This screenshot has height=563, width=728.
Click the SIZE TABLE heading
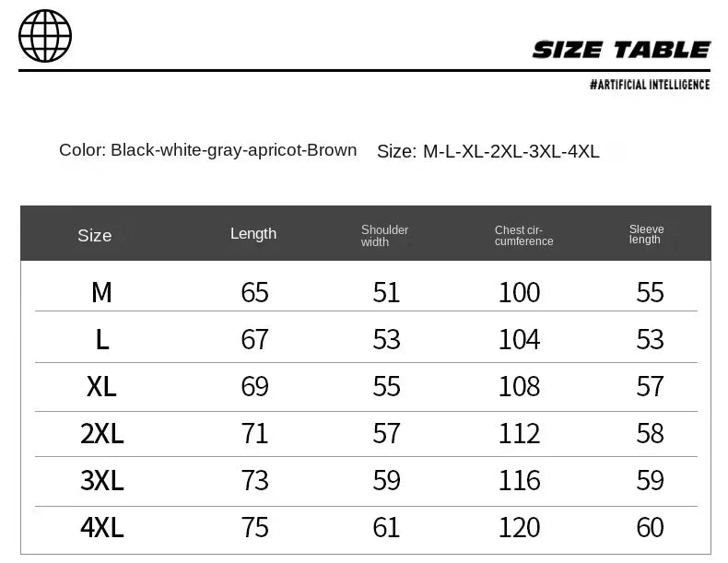[x=621, y=50]
